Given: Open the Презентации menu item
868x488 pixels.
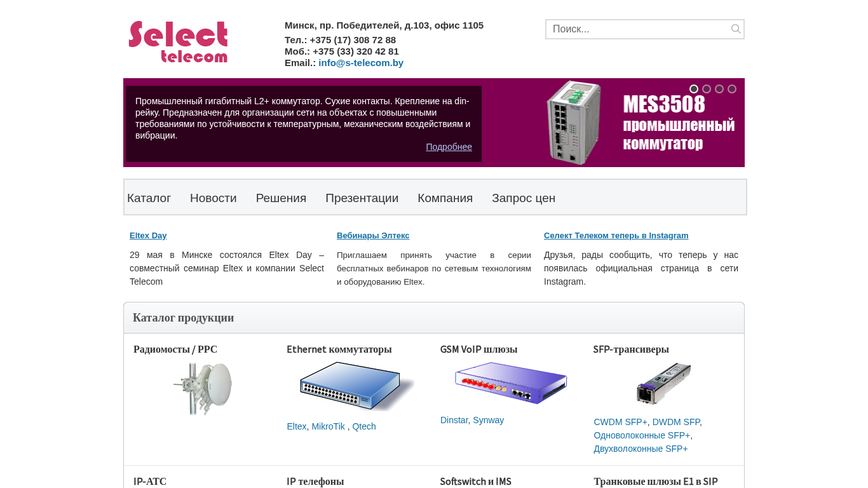Looking at the screenshot, I should (x=362, y=198).
